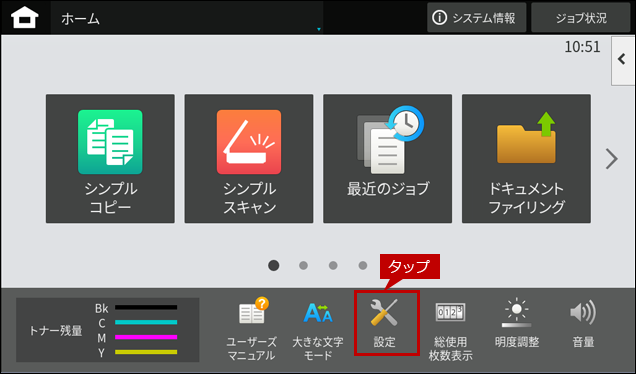Screen dimensions: 636x374
Task: Select the second page indicator dot
Action: click(x=303, y=265)
